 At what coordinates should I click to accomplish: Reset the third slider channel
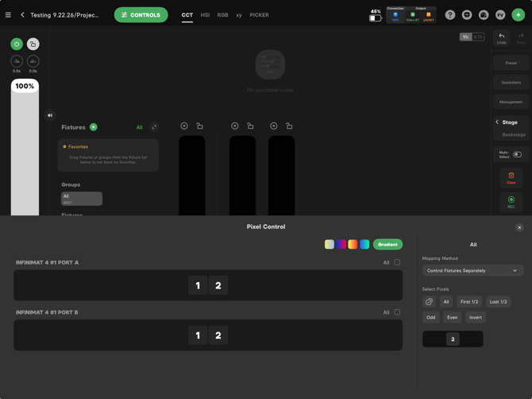273,126
